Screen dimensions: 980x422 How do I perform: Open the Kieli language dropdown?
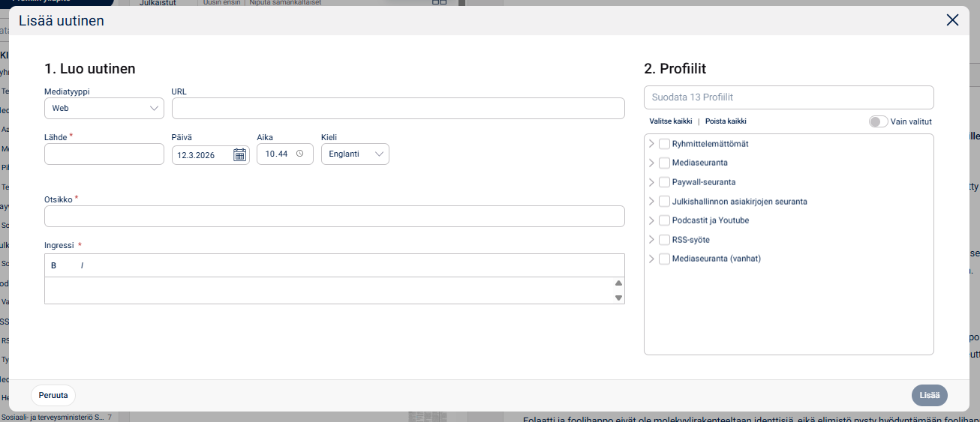(x=355, y=154)
